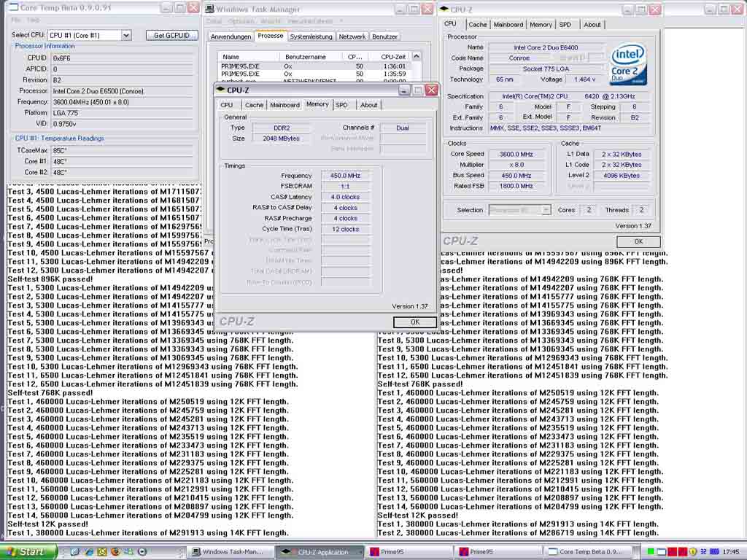The width and height of the screenshot is (747, 560).
Task: Select SPD tab in rear CPU-Z window
Action: pos(565,25)
